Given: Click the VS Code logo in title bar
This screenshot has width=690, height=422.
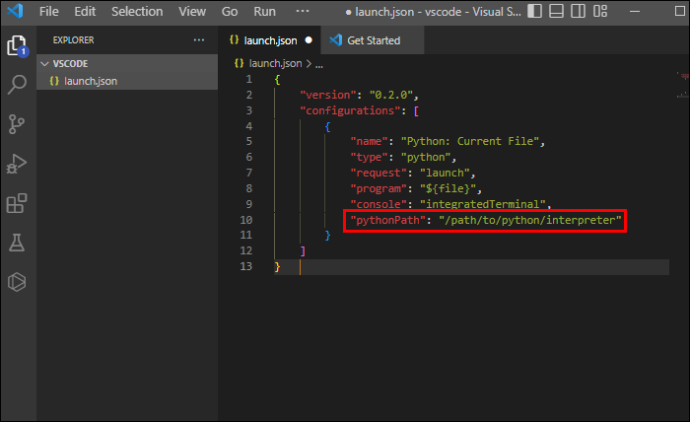Looking at the screenshot, I should click(x=15, y=11).
